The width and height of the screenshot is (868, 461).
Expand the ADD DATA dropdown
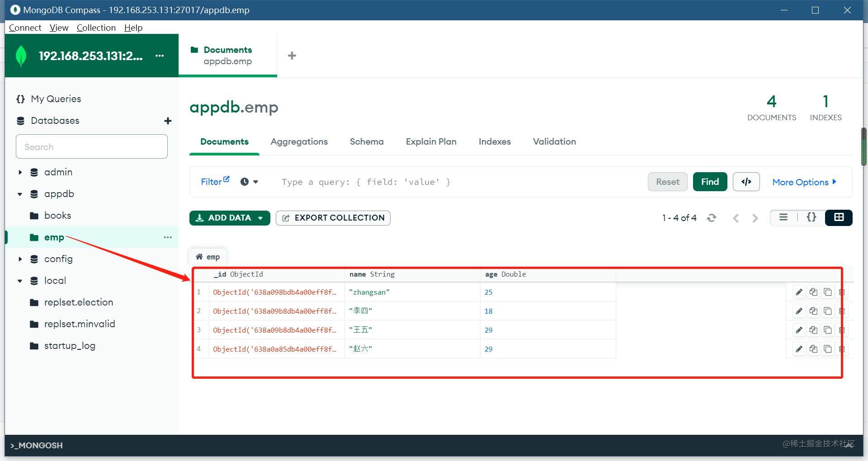pyautogui.click(x=261, y=218)
